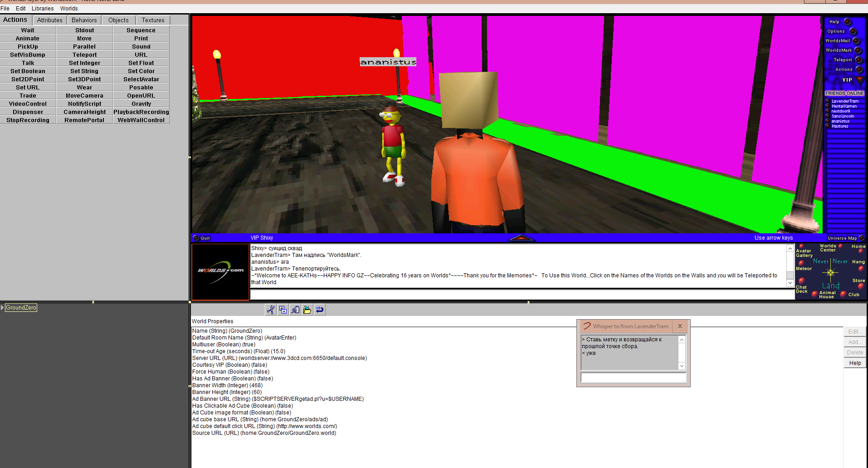868x468 pixels.
Task: Expand the VIP red triangle dropdown
Action: click(859, 79)
